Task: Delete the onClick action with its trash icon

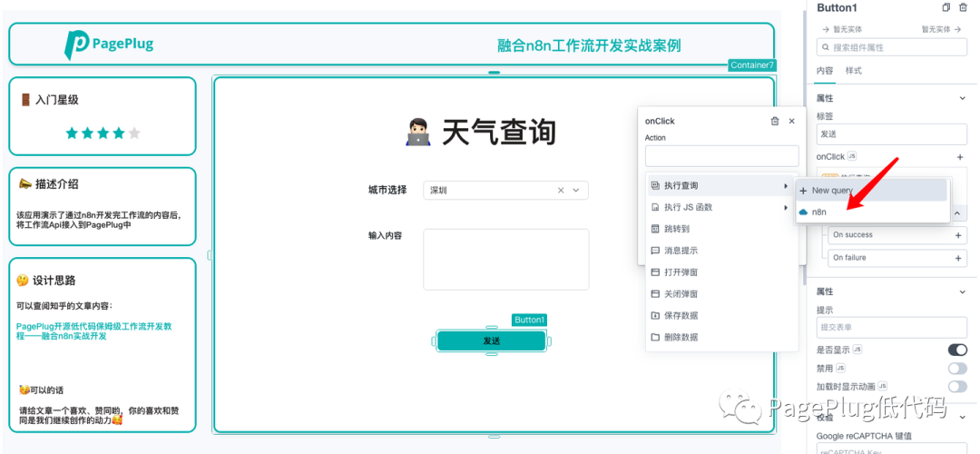Action: pyautogui.click(x=775, y=122)
